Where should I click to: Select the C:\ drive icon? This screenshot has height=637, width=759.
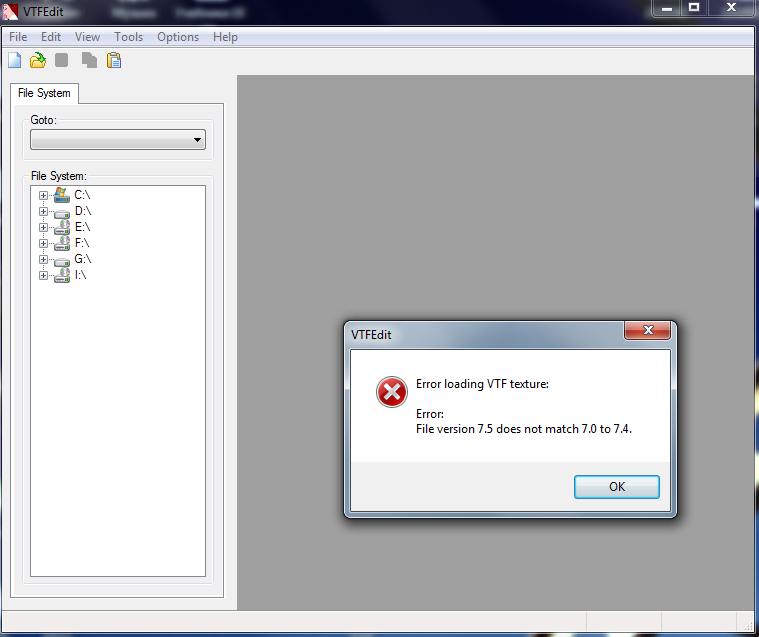61,195
